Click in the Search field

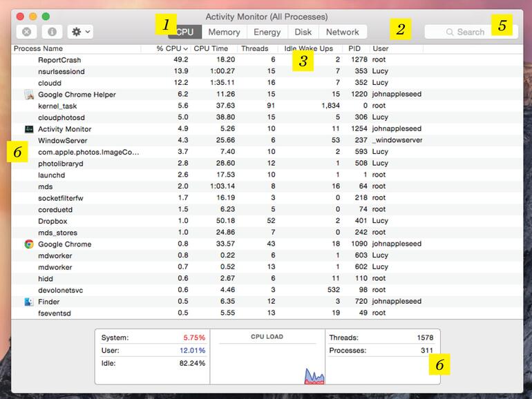click(x=471, y=32)
